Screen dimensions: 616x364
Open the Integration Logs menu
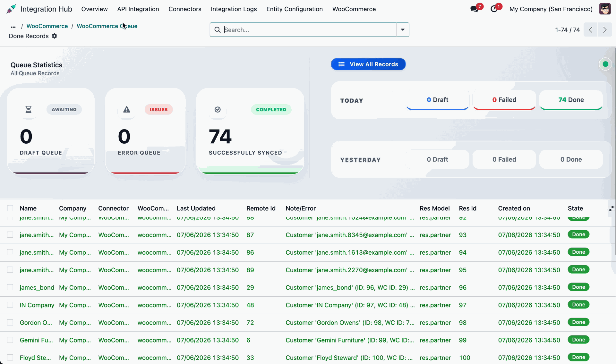coord(234,9)
